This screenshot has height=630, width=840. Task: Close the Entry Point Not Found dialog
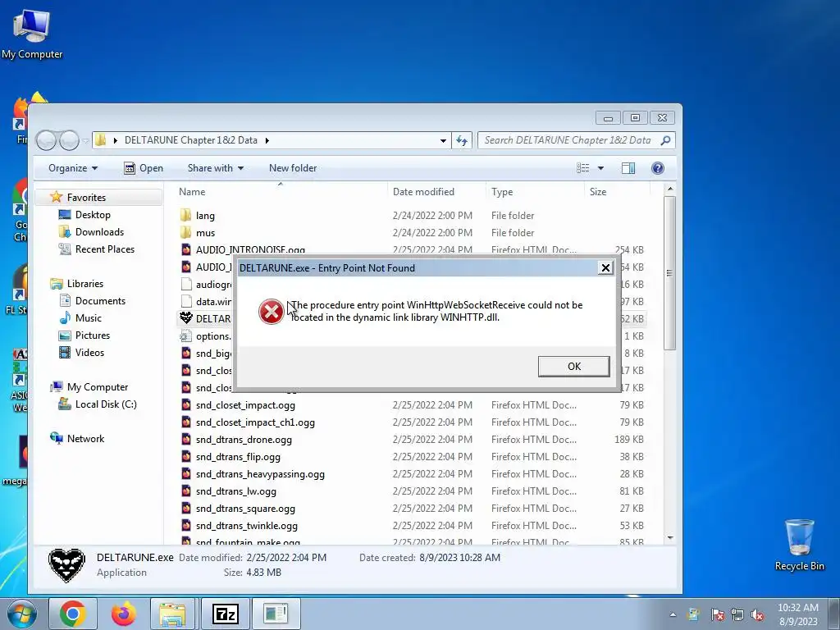[605, 268]
